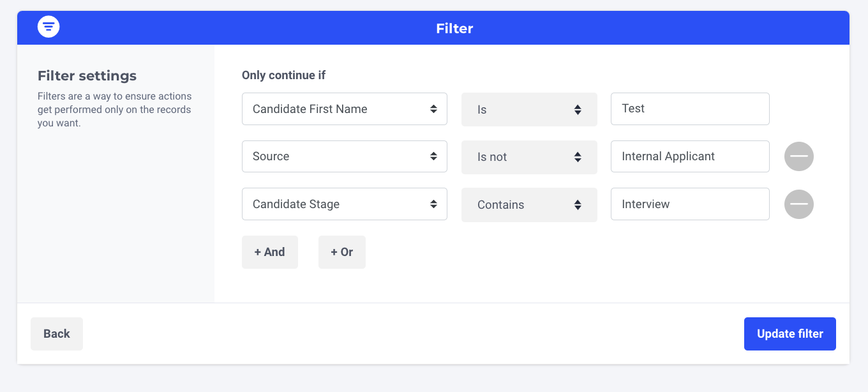Remove the Source filter condition row
The height and width of the screenshot is (392, 868).
tap(798, 156)
